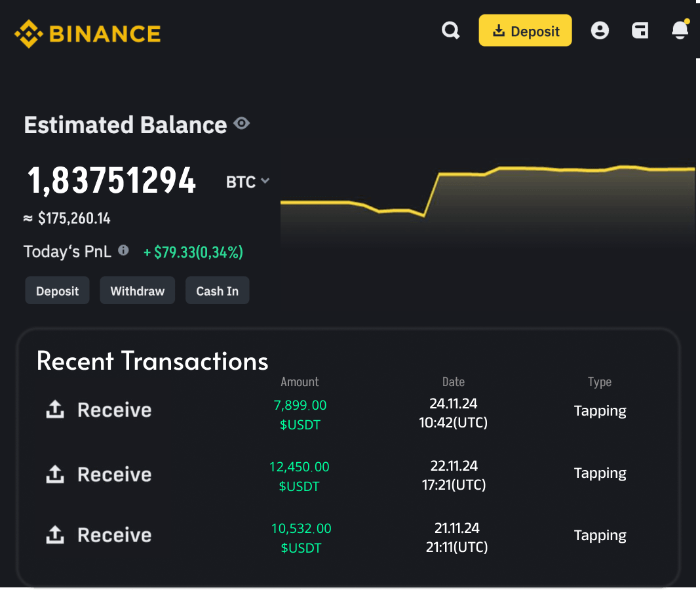
Task: Click receive icon of 10,532.00 transaction
Action: (x=55, y=535)
